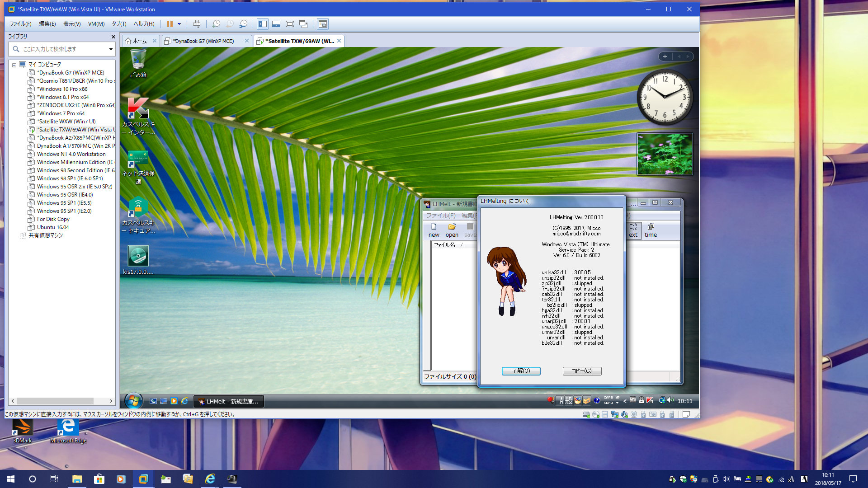868x488 pixels.
Task: Toggle the thumbnail bar view icon
Action: click(x=276, y=24)
